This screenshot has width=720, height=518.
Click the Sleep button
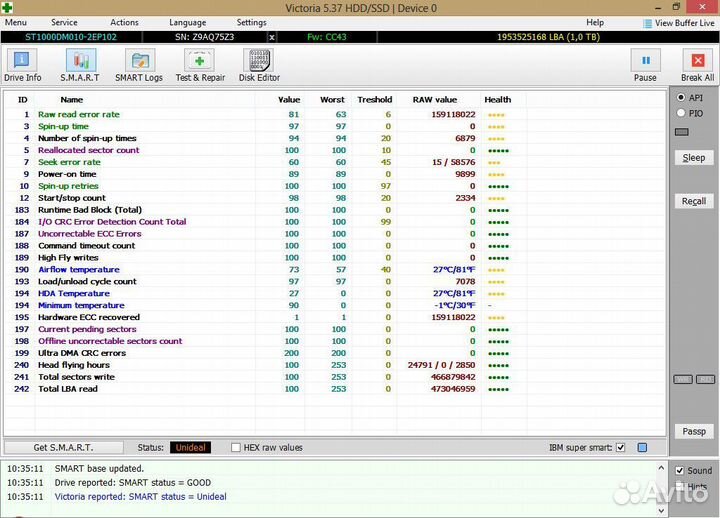click(x=693, y=158)
